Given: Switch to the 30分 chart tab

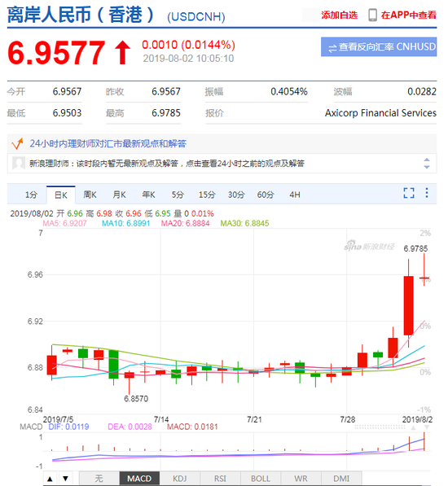Looking at the screenshot, I should (236, 195).
